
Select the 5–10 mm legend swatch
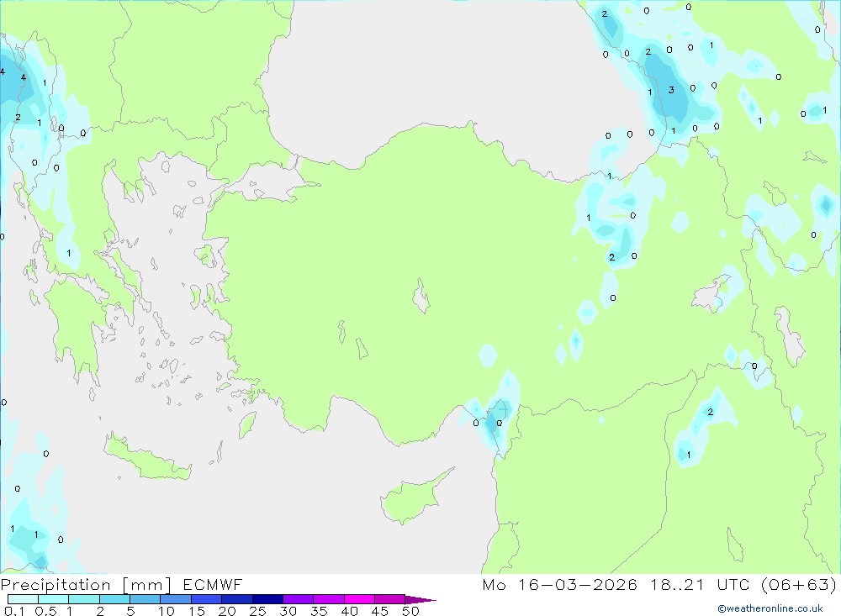tap(145, 599)
